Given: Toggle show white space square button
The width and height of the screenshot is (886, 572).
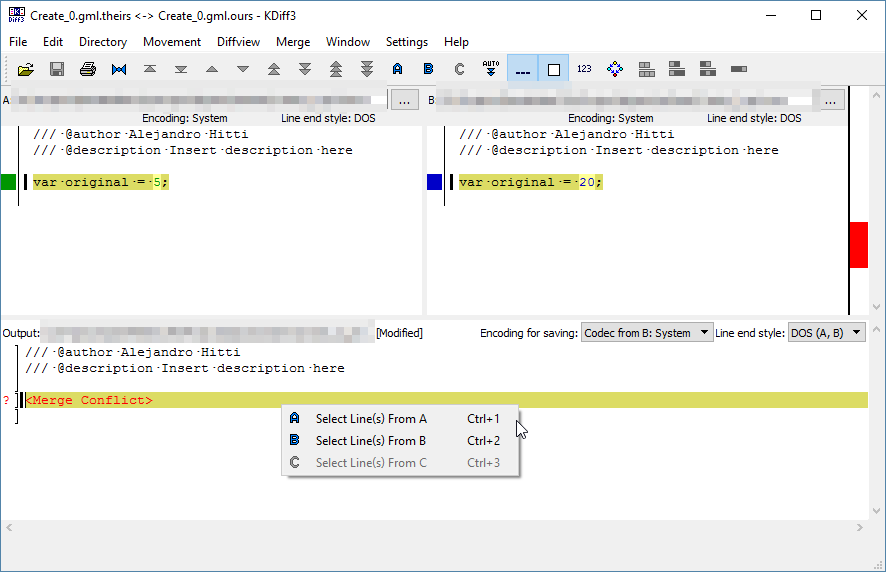Looking at the screenshot, I should pos(553,69).
